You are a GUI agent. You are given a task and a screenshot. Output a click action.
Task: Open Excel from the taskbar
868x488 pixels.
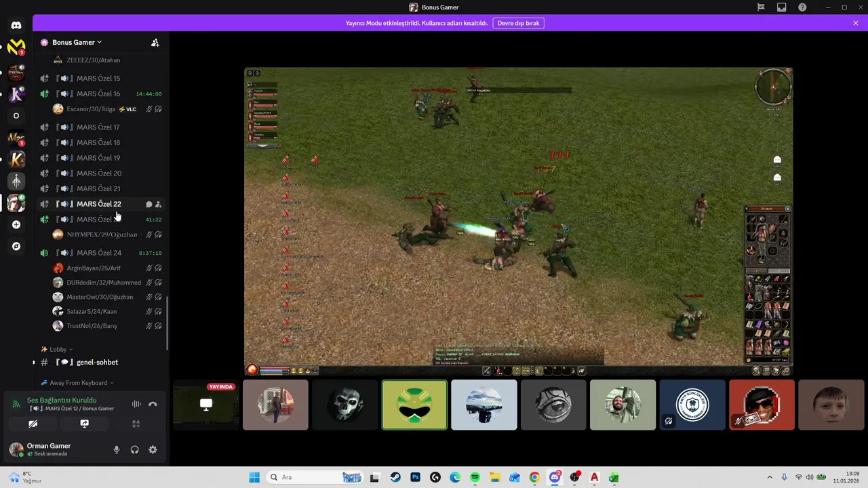pyautogui.click(x=614, y=477)
